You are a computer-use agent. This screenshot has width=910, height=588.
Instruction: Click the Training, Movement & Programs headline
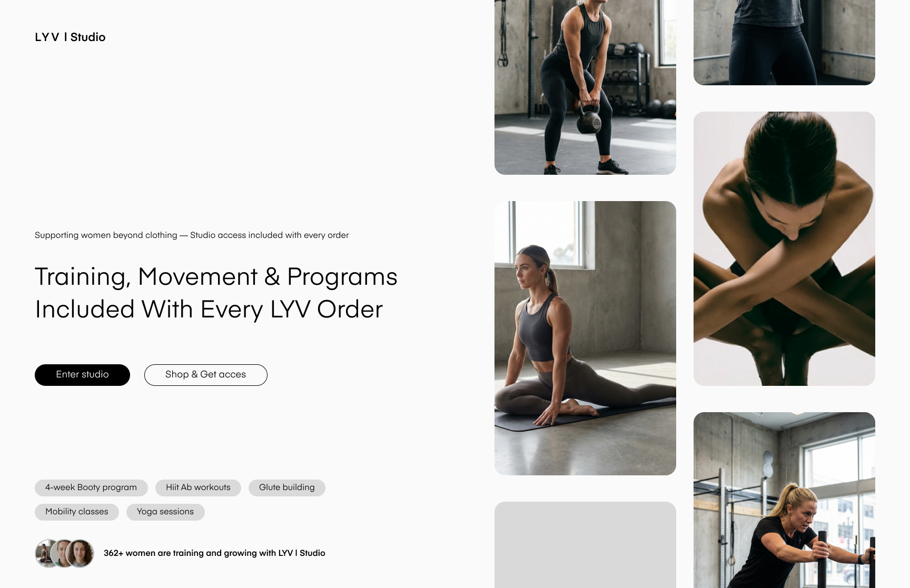click(216, 293)
